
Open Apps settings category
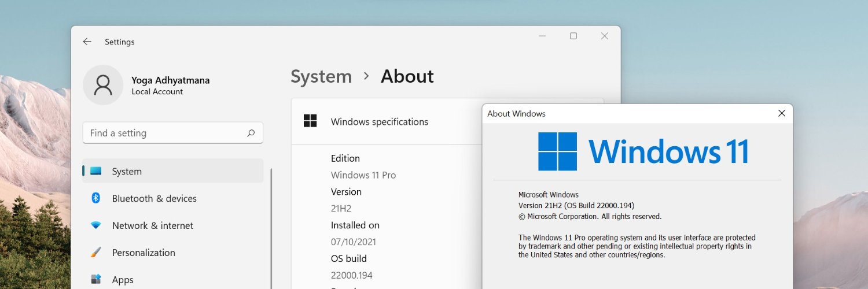pyautogui.click(x=173, y=280)
